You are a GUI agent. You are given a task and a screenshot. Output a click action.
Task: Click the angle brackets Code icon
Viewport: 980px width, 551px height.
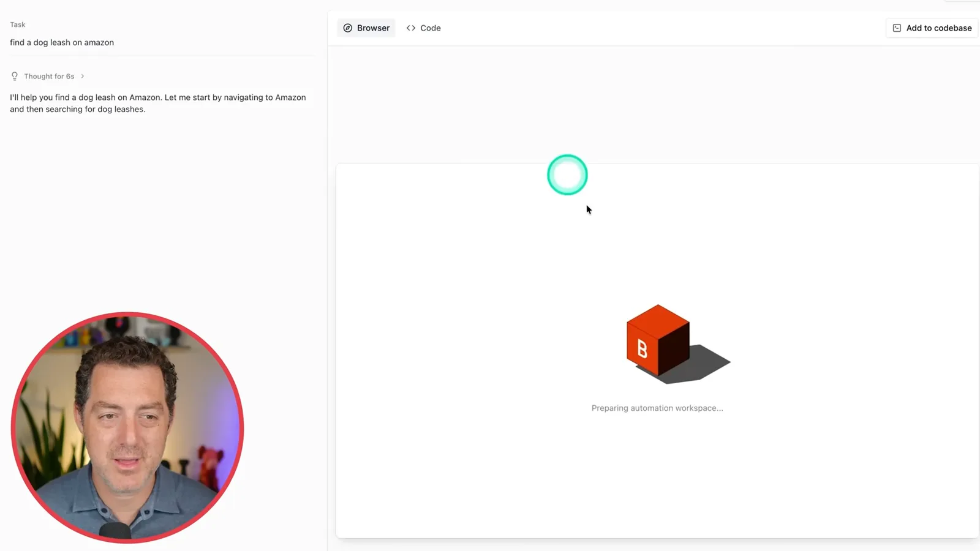click(x=411, y=28)
